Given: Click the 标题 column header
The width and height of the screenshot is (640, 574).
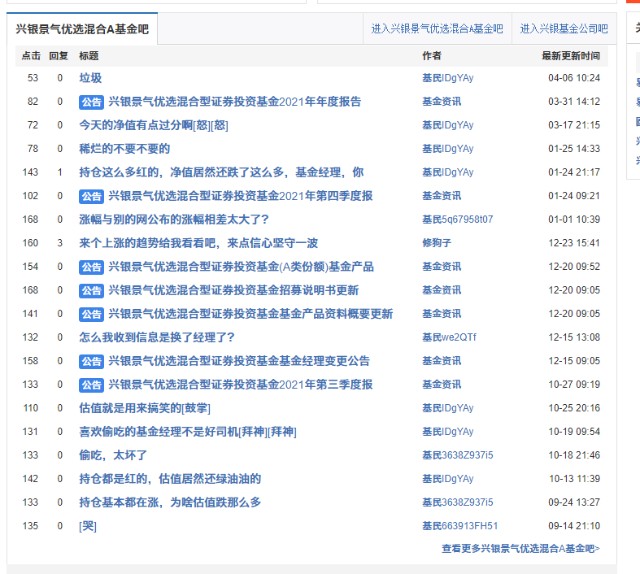Looking at the screenshot, I should [x=89, y=56].
